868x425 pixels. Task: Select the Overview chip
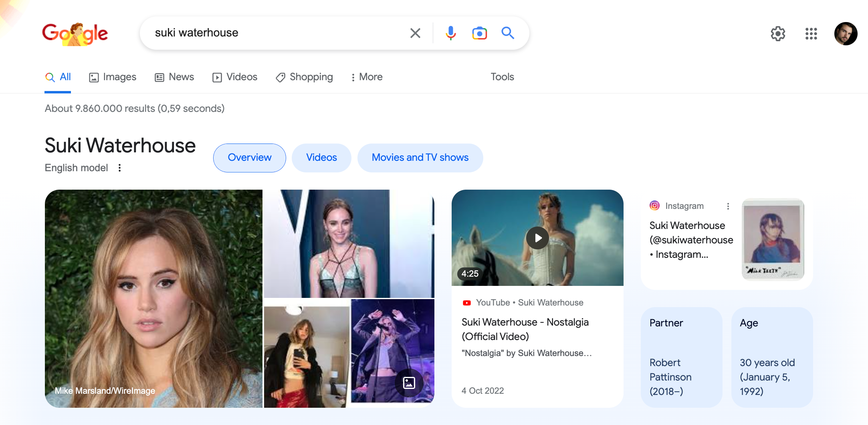click(x=250, y=158)
